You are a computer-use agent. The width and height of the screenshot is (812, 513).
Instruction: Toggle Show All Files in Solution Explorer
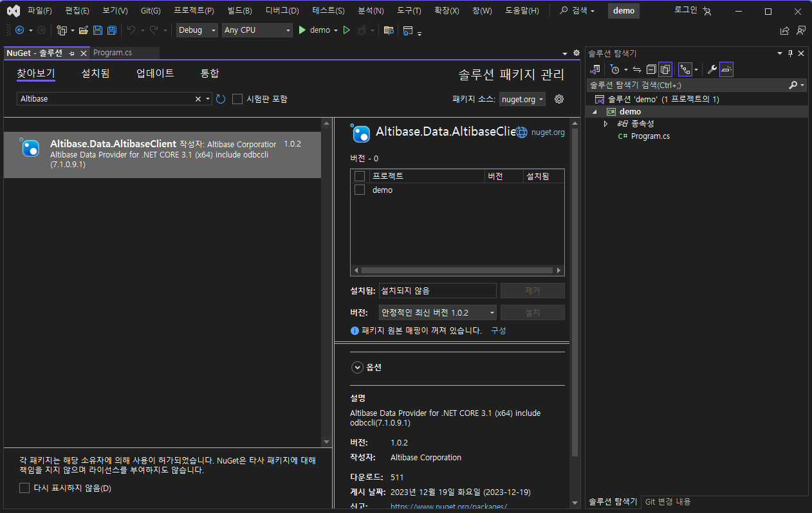pos(665,69)
